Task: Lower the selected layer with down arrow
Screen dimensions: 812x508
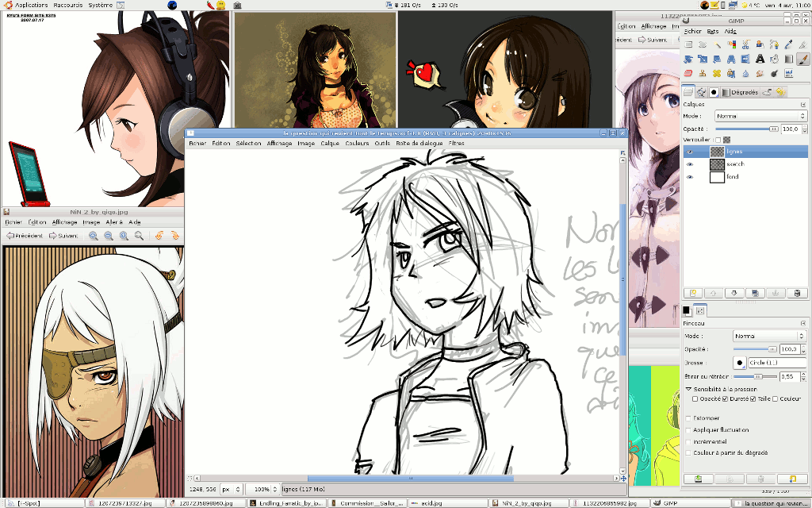Action: [734, 294]
